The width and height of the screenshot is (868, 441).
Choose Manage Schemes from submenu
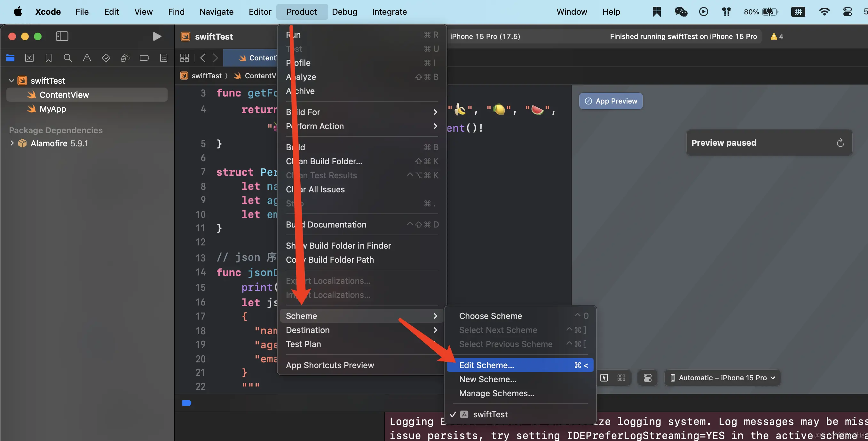[x=496, y=393]
